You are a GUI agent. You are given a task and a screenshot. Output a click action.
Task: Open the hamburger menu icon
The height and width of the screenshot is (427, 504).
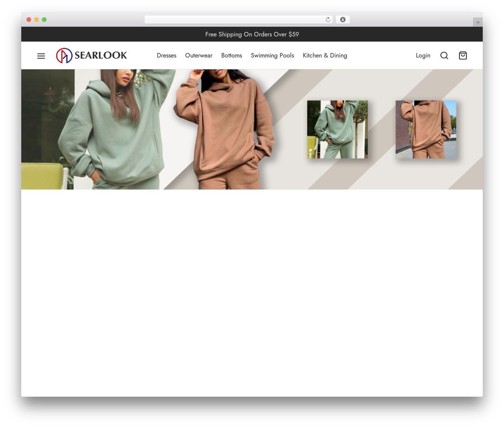[41, 56]
